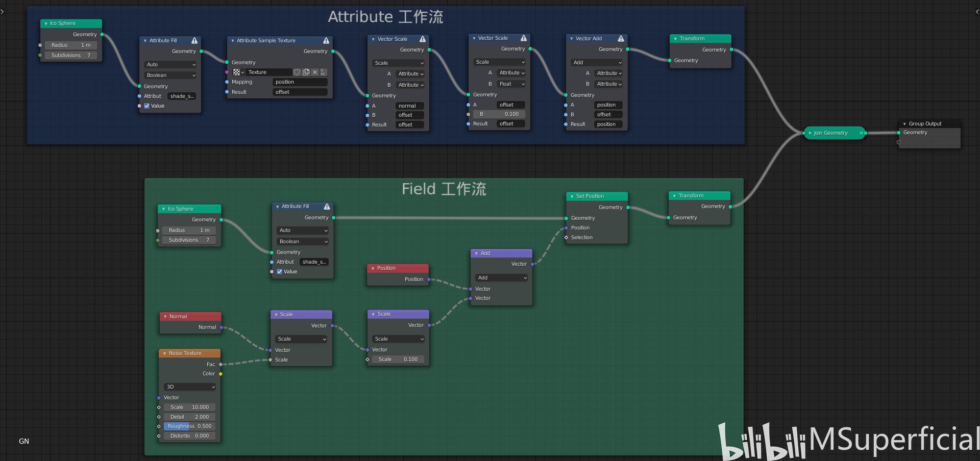980x461 pixels.
Task: Click the Roughness slider in the Noise Texture node
Action: (x=189, y=426)
